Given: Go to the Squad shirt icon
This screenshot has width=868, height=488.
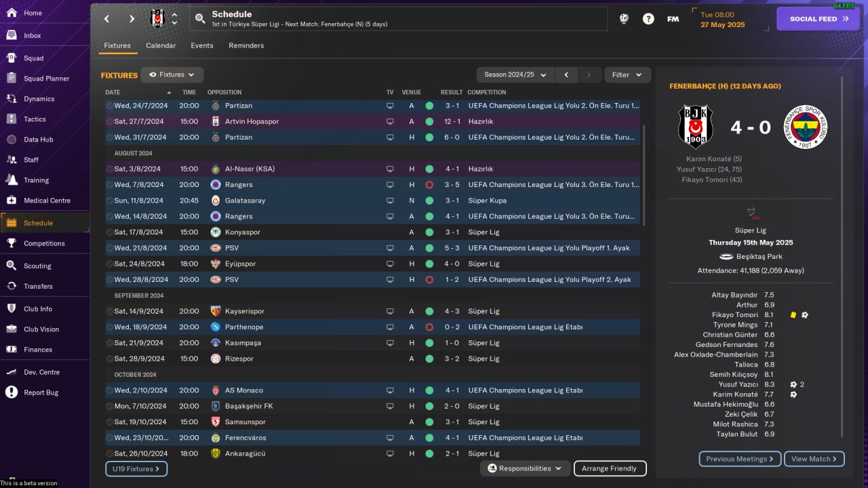Looking at the screenshot, I should (11, 58).
